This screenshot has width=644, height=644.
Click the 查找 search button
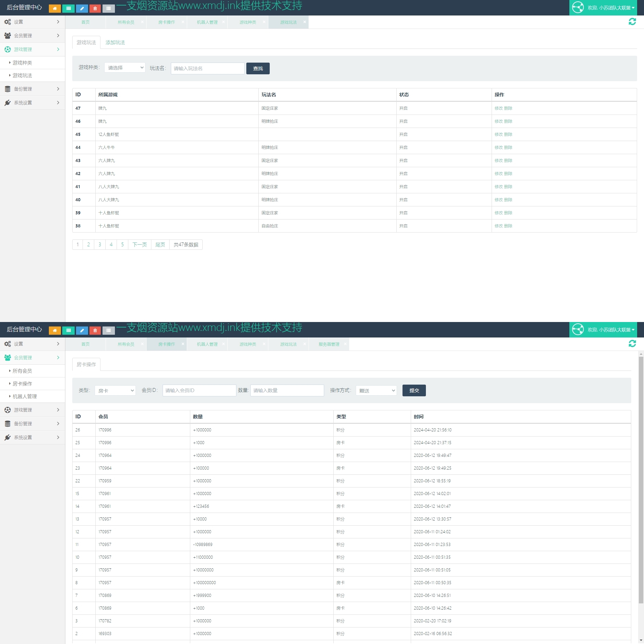[258, 68]
